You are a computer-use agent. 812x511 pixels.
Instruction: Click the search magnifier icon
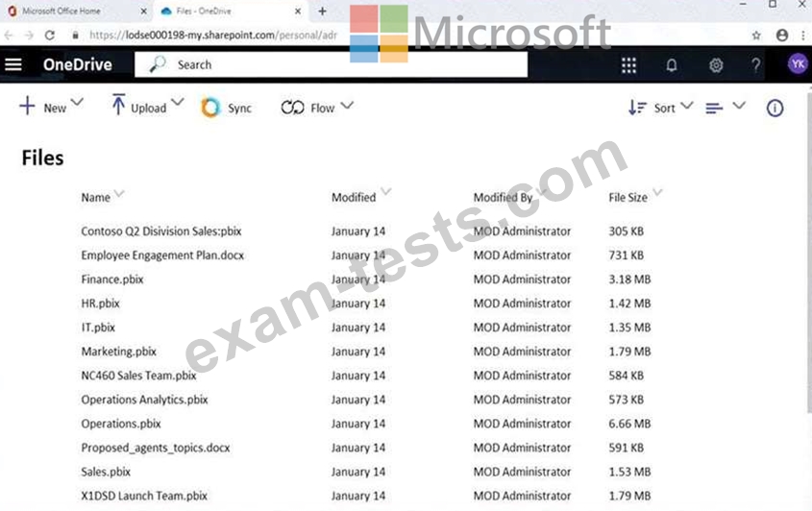(x=157, y=64)
